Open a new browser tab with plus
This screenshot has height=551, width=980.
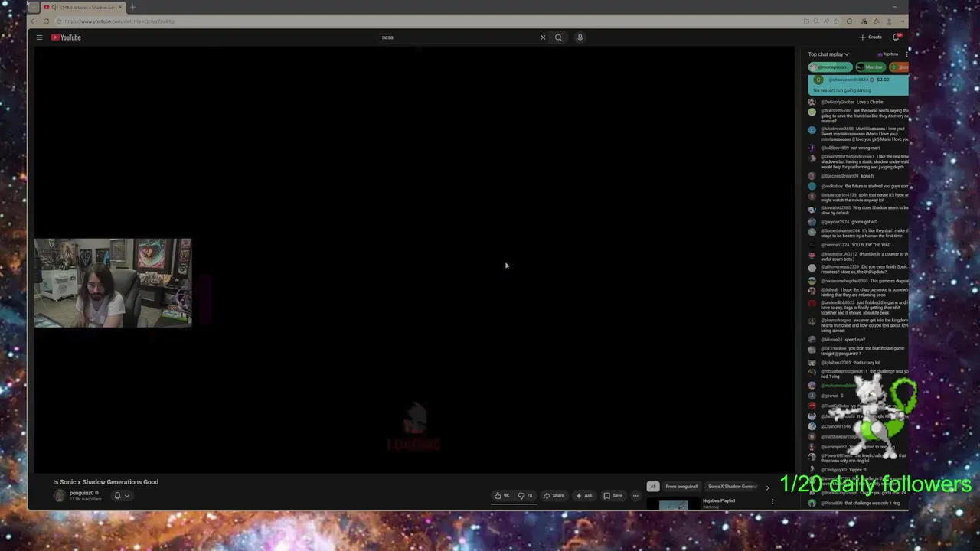[132, 8]
